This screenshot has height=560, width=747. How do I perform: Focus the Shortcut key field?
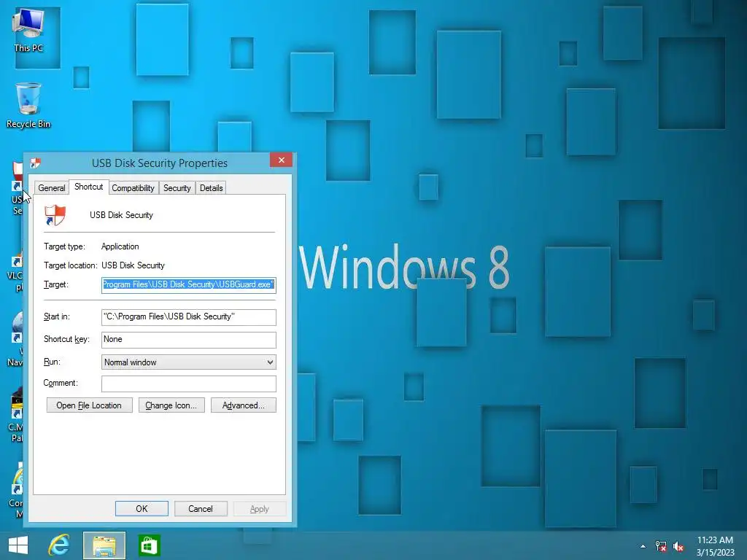[x=189, y=340]
